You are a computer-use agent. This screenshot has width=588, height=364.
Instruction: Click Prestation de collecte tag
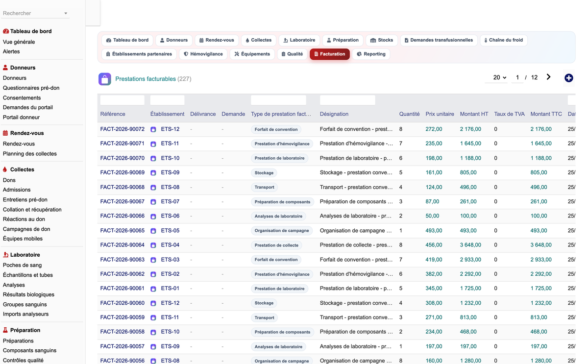(276, 245)
